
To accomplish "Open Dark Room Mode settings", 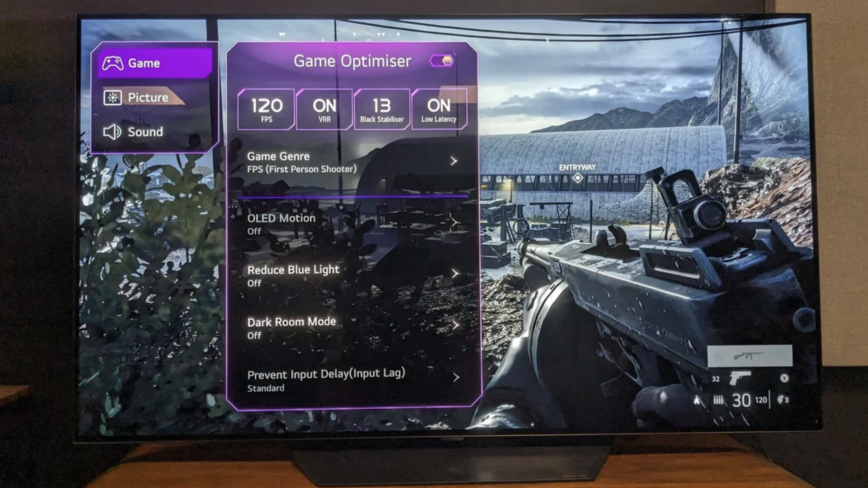I will (x=353, y=326).
